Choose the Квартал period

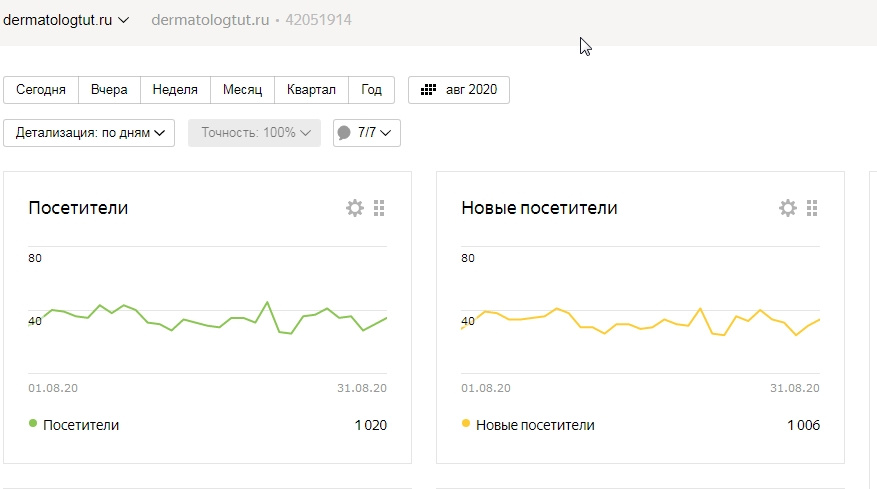click(x=311, y=90)
